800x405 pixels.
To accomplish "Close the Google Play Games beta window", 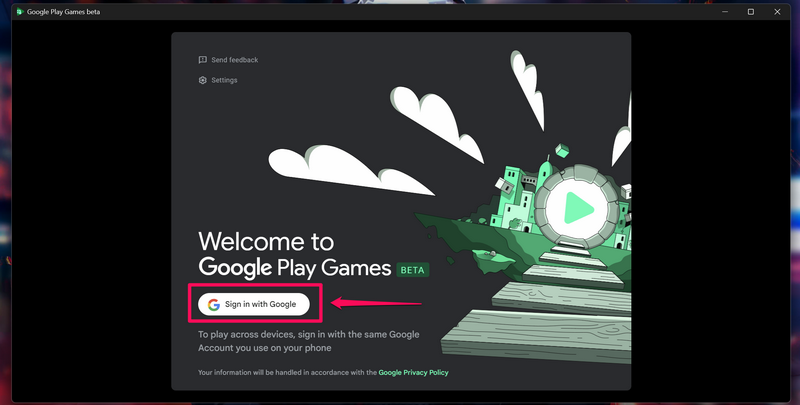I will pos(780,12).
